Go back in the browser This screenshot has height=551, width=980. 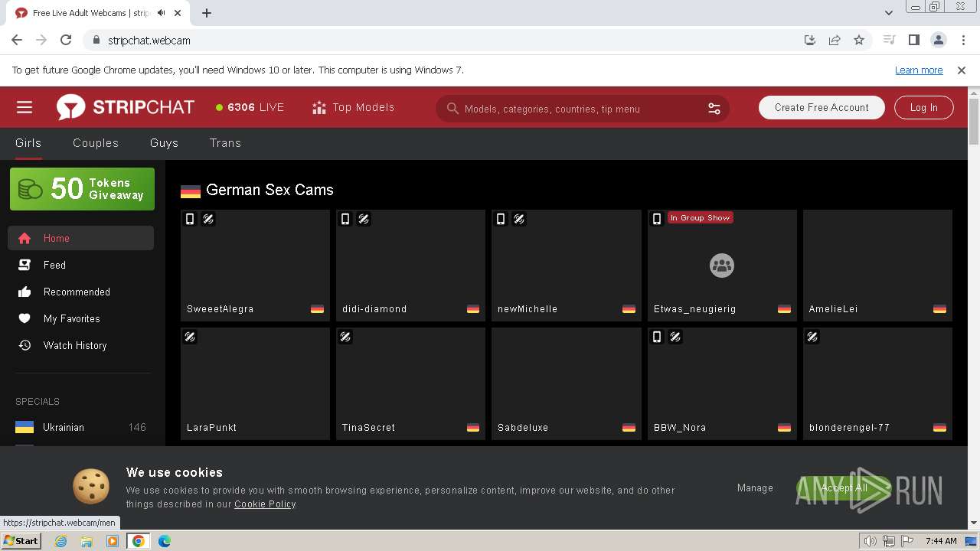17,41
